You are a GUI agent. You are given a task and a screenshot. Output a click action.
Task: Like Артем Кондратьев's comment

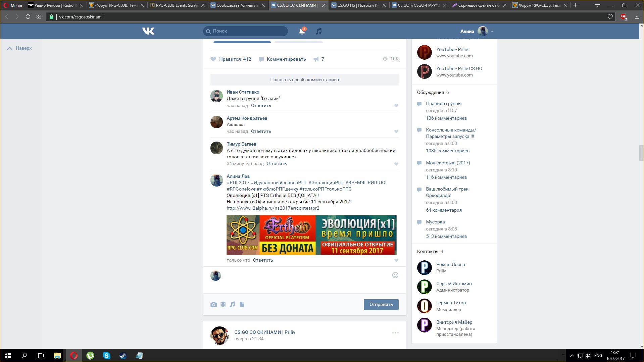(396, 132)
